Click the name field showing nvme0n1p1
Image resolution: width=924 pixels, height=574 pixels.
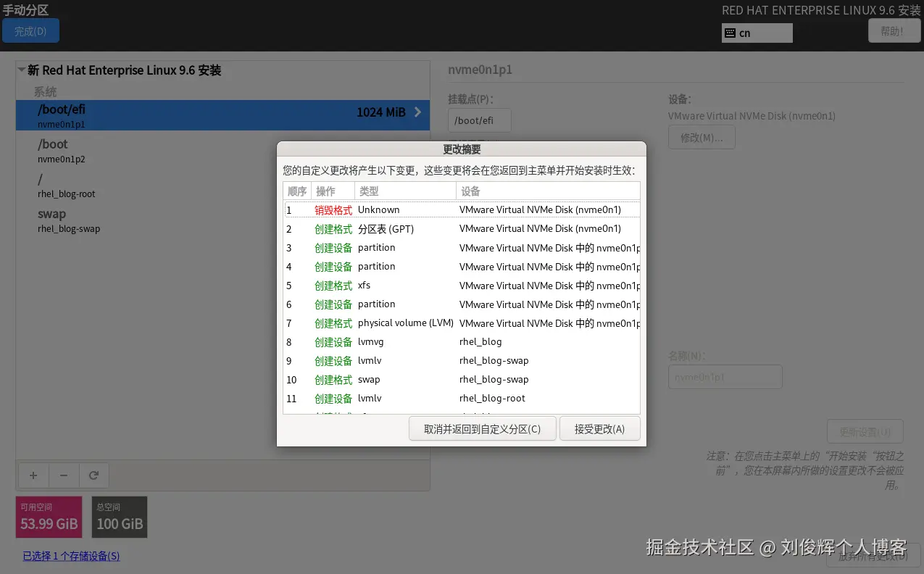pyautogui.click(x=725, y=377)
